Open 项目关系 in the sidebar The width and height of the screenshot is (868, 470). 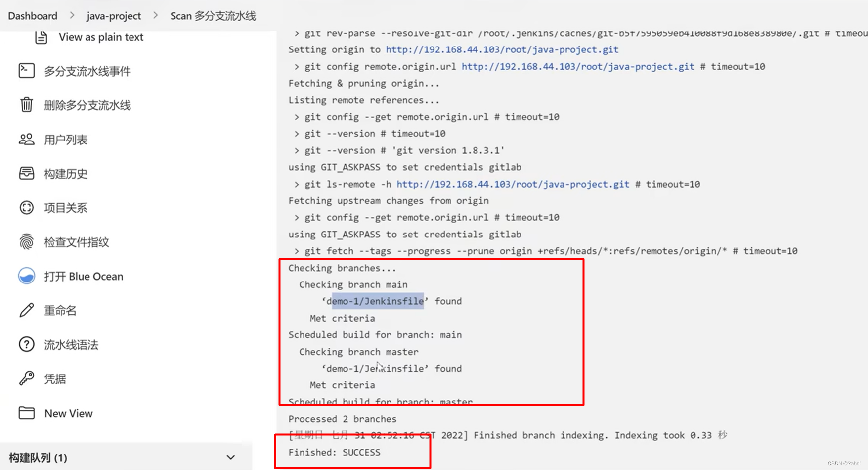66,208
